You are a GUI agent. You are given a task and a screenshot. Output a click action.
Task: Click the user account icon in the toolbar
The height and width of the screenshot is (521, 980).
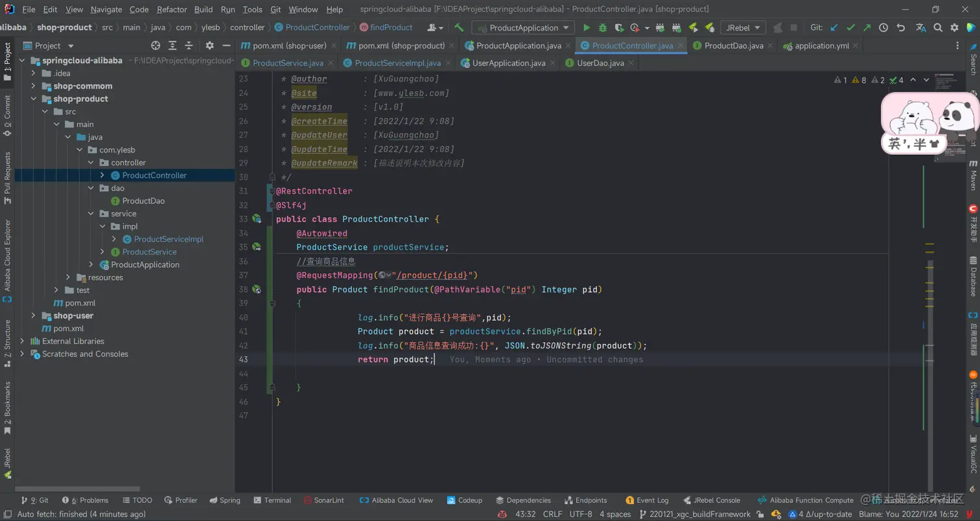pos(436,28)
